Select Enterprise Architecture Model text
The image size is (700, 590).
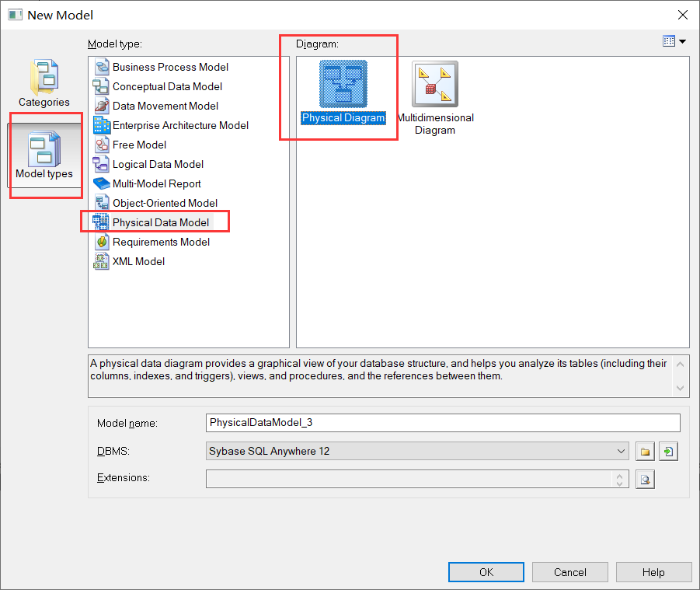180,125
